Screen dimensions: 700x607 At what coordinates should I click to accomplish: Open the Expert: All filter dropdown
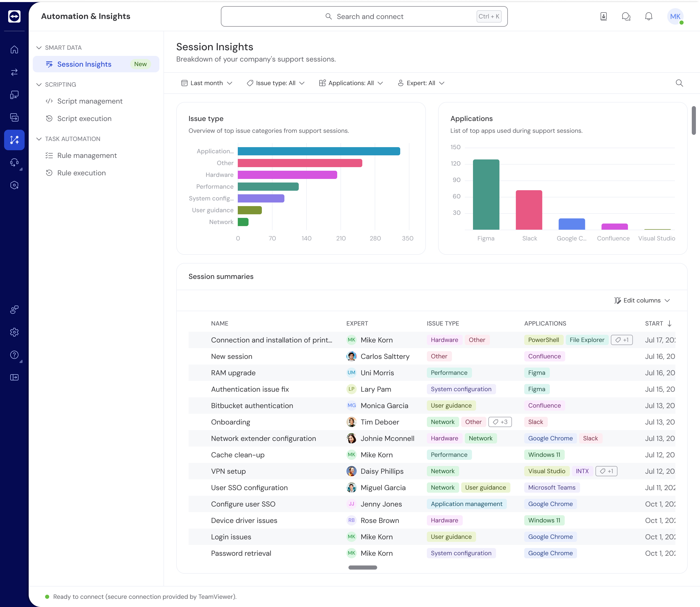(421, 83)
